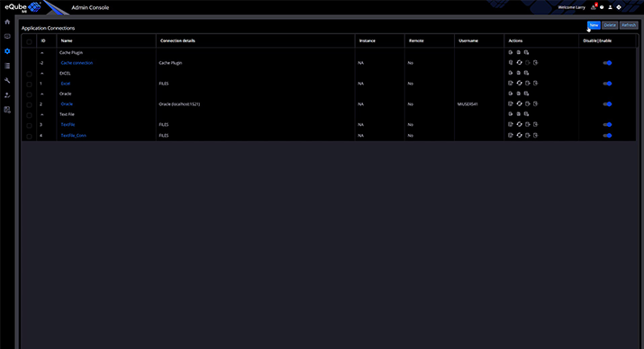
Task: Click the Connection details column header
Action: [177, 40]
